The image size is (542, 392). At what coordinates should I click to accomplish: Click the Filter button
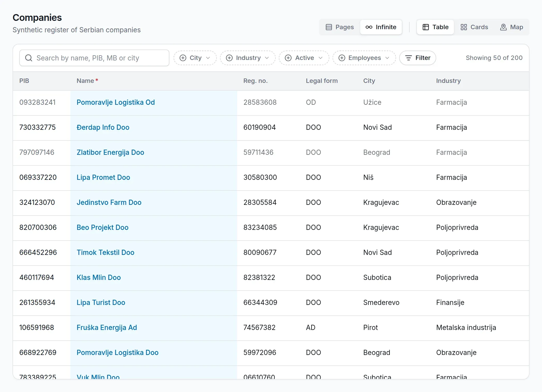point(418,58)
